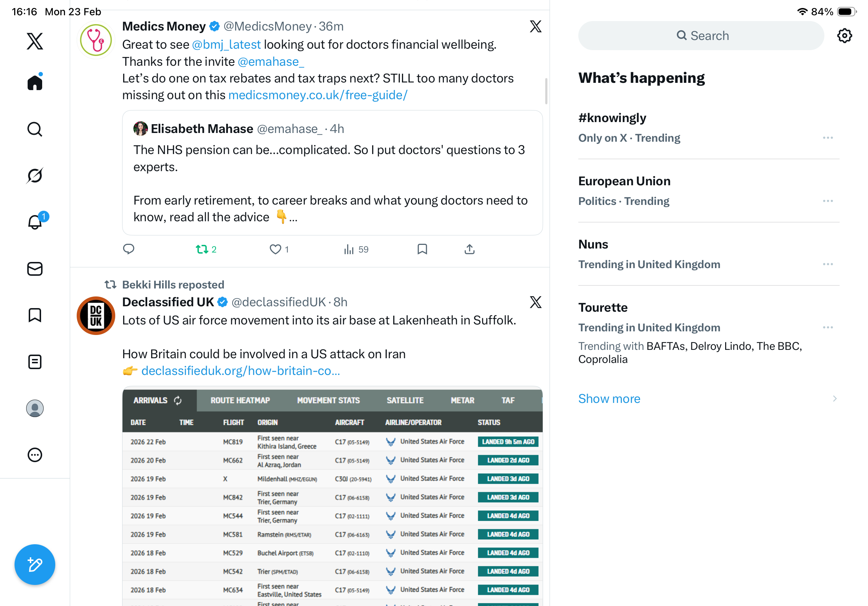
Task: Go to Home feed icon
Action: [35, 82]
